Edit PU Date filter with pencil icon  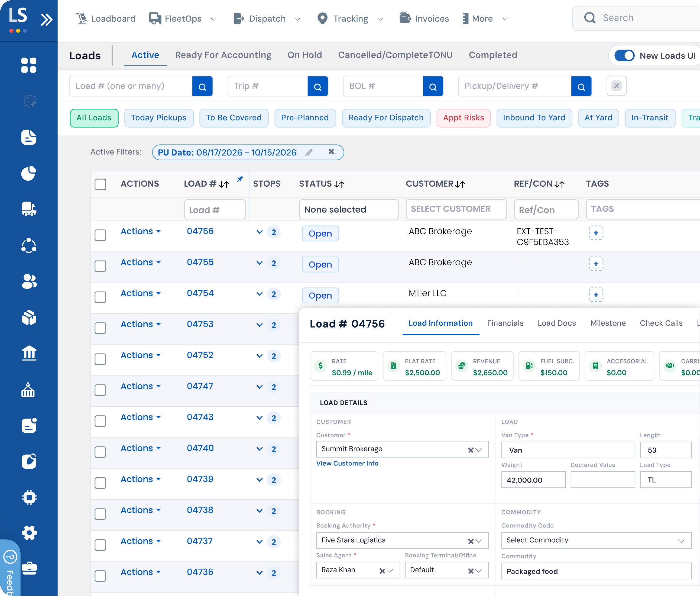[x=309, y=152]
